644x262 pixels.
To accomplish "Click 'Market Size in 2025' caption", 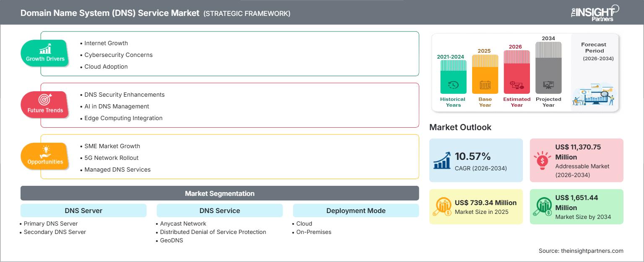I will (481, 212).
